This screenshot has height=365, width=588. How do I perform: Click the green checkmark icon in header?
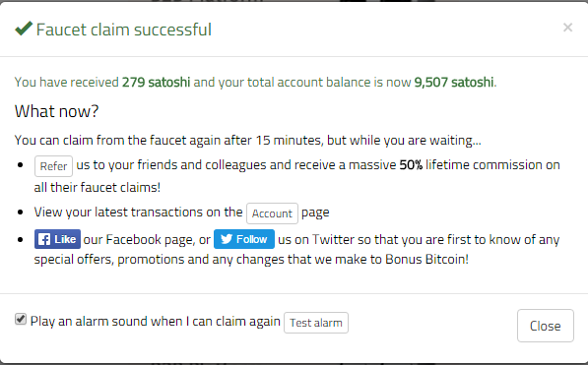pyautogui.click(x=24, y=29)
